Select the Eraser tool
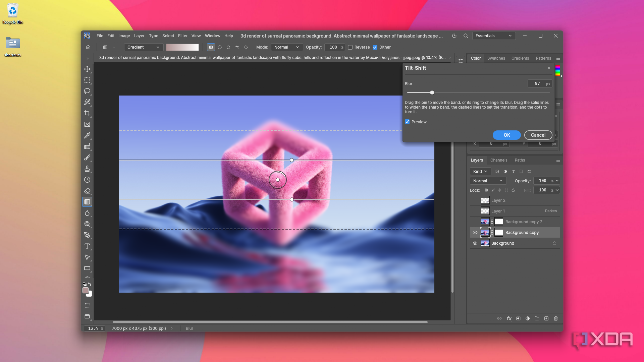Viewport: 644px width, 362px height. 87,191
